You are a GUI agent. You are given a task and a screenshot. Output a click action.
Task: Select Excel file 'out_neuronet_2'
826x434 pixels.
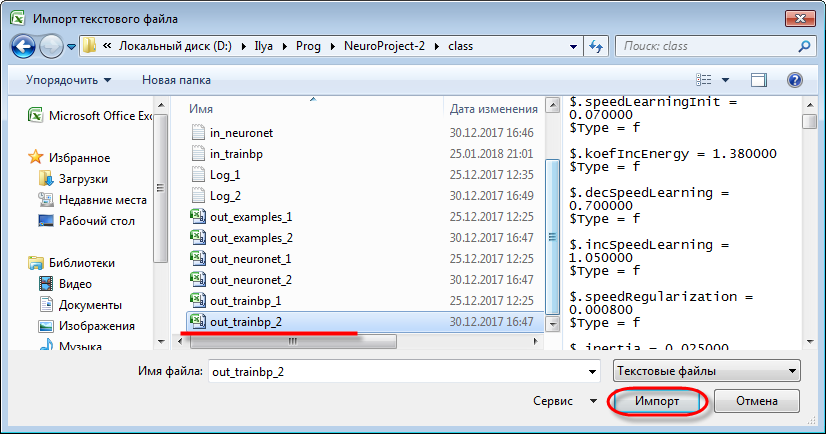(x=240, y=280)
